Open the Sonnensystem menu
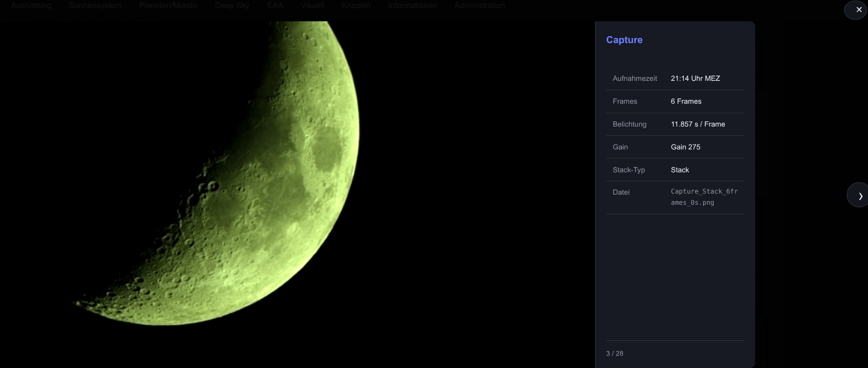The height and width of the screenshot is (368, 868). coord(95,5)
